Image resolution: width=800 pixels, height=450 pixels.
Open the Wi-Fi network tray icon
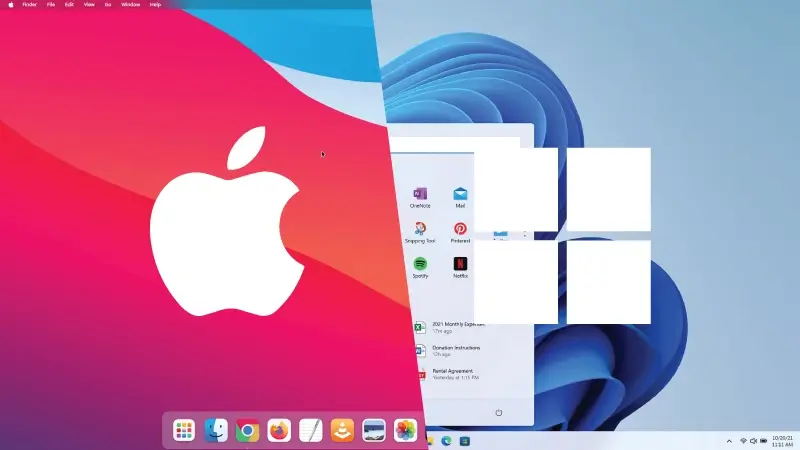743,441
